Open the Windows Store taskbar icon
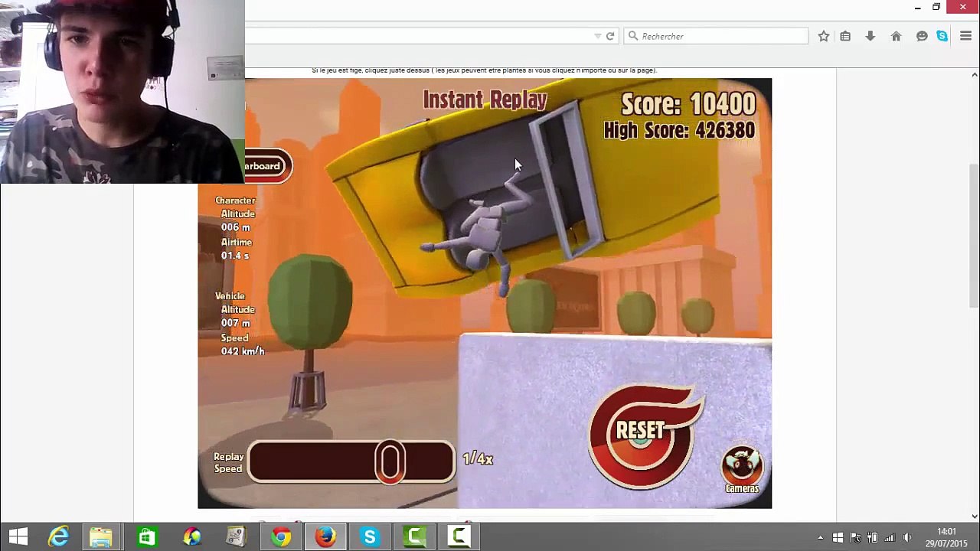Screen dimensions: 980x551 tap(146, 537)
